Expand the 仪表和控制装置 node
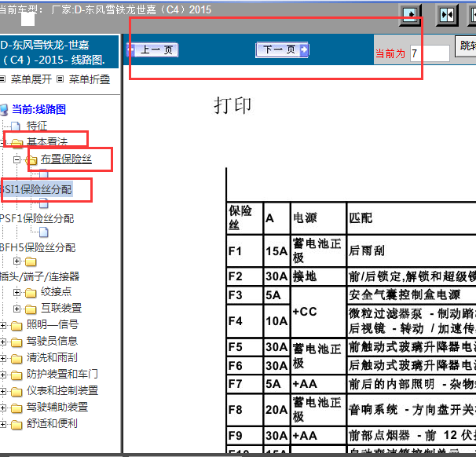This screenshot has height=457, width=476. tap(2, 391)
